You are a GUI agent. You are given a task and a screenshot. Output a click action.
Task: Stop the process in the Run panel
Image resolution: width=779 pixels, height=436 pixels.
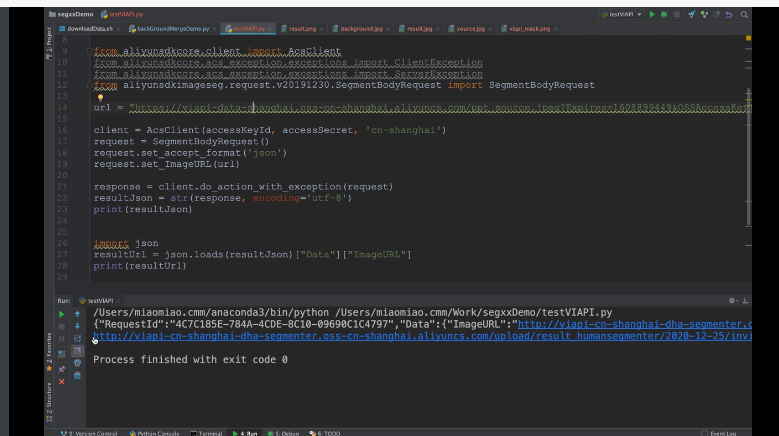pyautogui.click(x=62, y=326)
